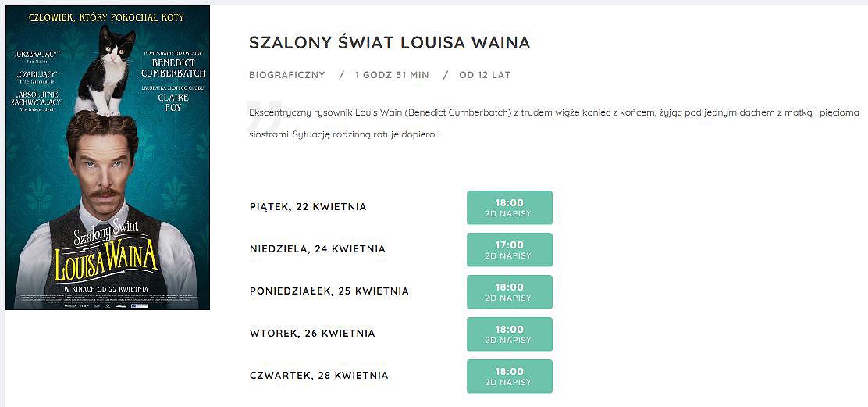Click the Biograficzny genre label
Viewport: 868px width, 407px height.
(287, 75)
